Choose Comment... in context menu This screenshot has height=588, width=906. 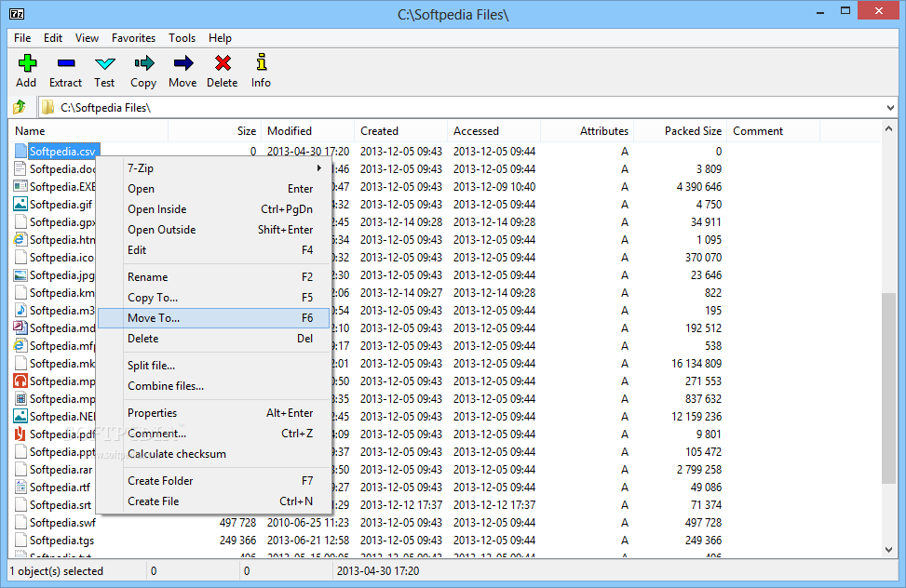(214, 434)
